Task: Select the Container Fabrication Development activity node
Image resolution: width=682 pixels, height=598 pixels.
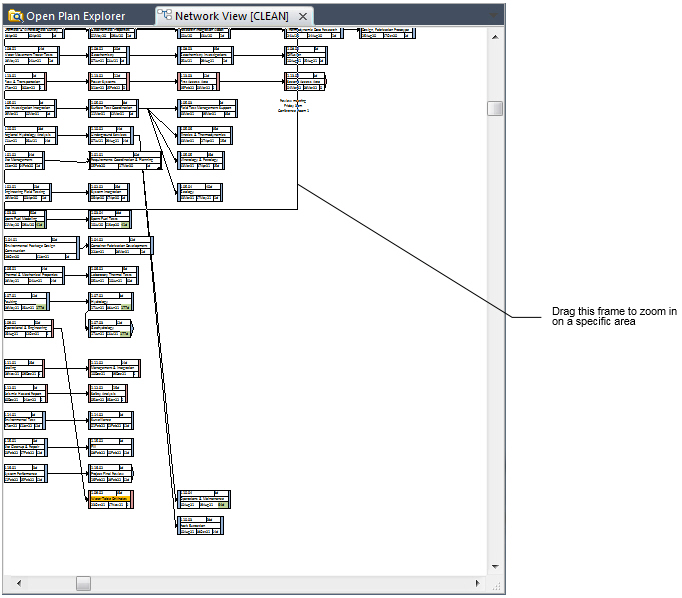Action: (x=118, y=246)
